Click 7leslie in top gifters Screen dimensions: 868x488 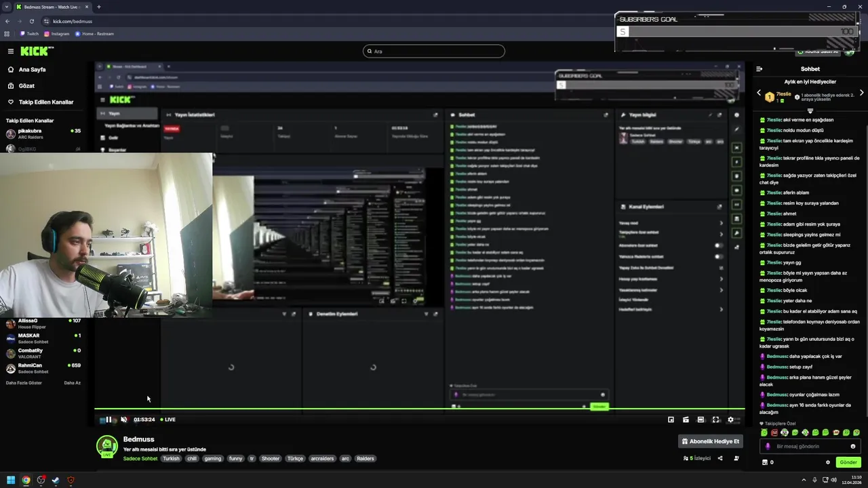coord(783,94)
